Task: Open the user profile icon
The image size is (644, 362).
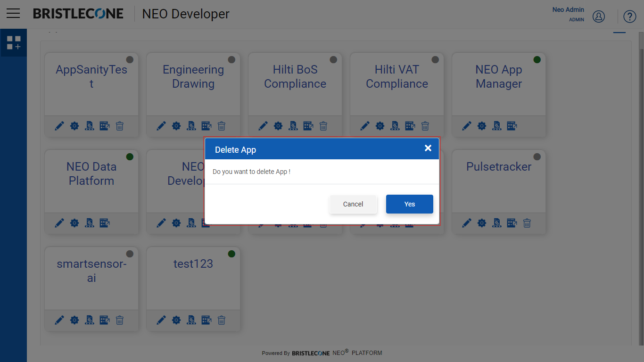Action: click(599, 16)
